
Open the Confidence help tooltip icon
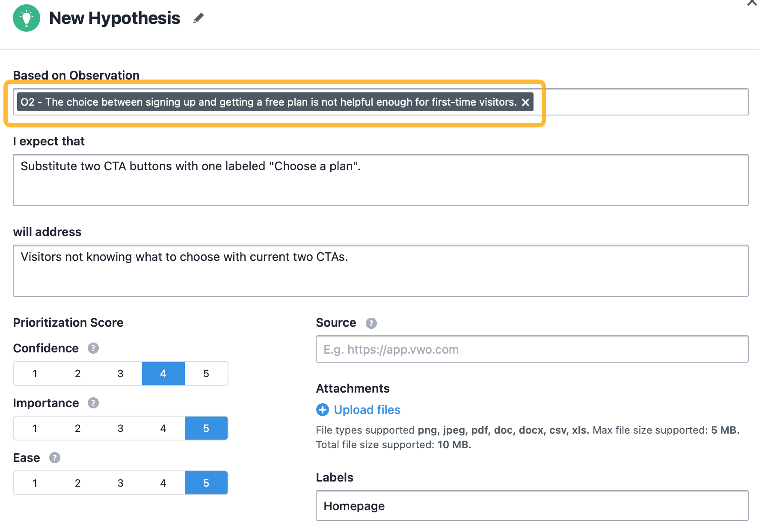[x=93, y=348]
